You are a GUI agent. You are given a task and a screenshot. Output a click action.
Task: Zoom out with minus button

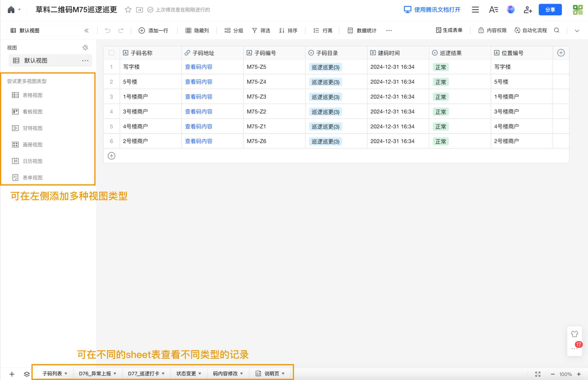(x=553, y=374)
